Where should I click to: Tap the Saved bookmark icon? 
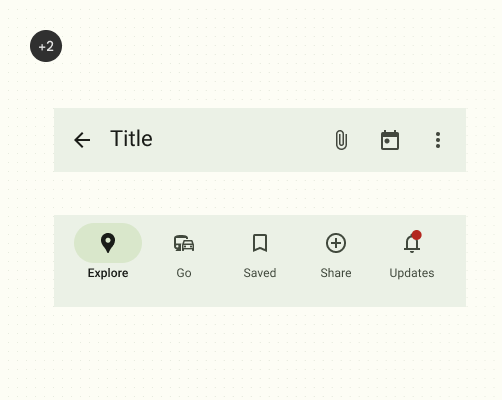[260, 243]
